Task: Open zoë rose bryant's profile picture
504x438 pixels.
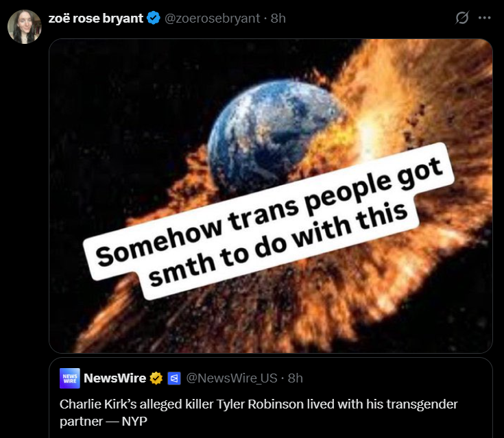Action: (x=25, y=27)
